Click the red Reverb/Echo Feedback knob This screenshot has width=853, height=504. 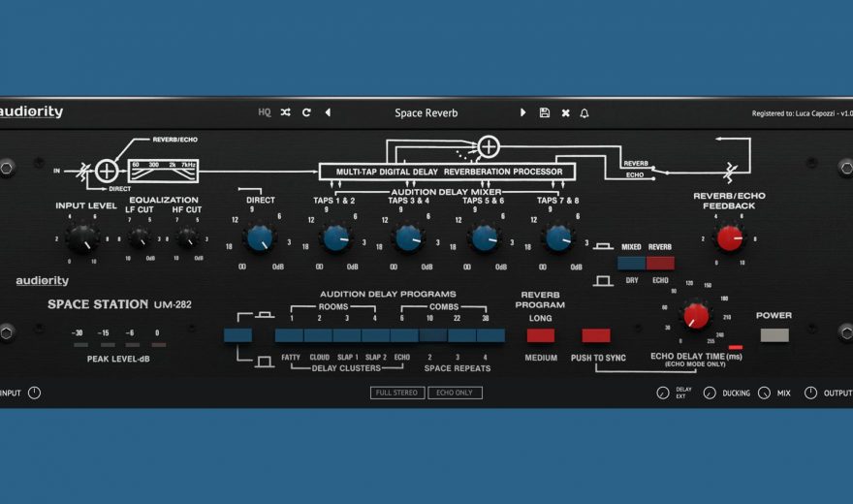[x=730, y=236]
